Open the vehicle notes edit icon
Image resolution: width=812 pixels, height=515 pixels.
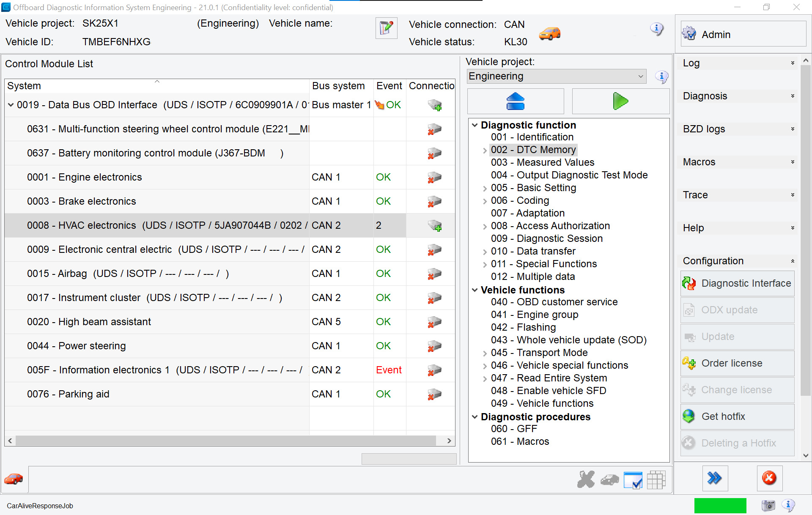coord(386,28)
